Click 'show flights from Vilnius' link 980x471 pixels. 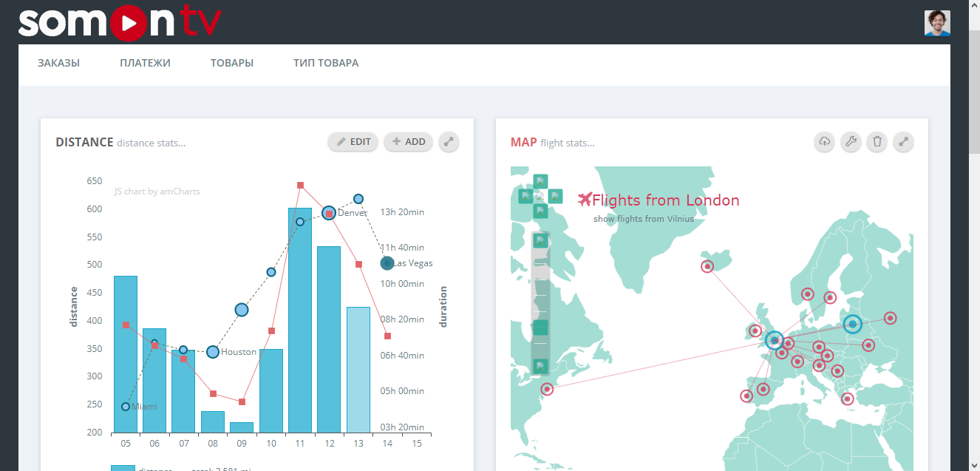[x=643, y=219]
